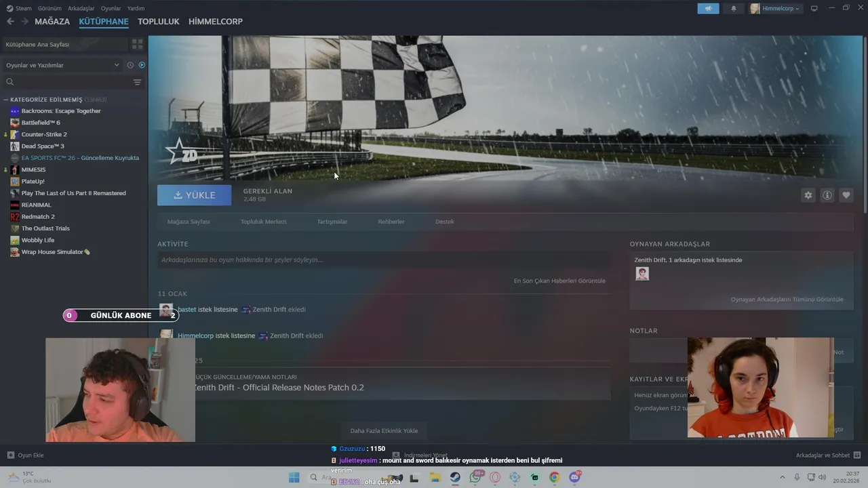View Oynayan Arkadaşların Tümünü Görüntüle

(787, 299)
